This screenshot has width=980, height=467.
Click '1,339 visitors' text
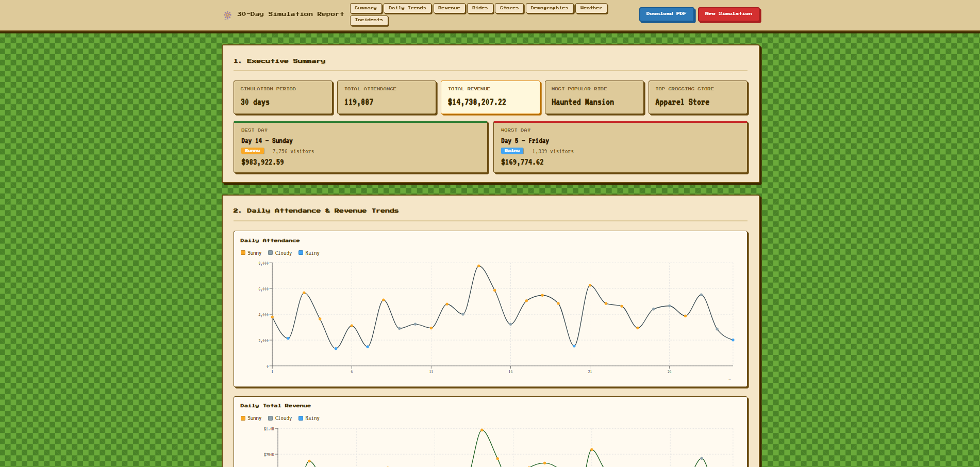[x=553, y=152]
